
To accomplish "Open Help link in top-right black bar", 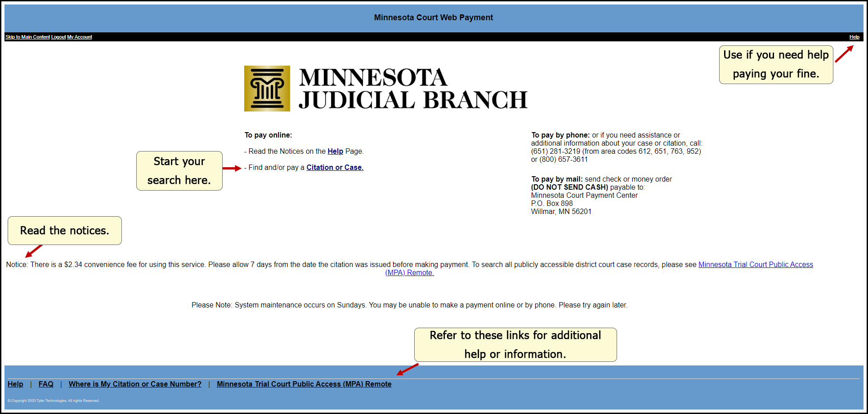I will tap(854, 37).
